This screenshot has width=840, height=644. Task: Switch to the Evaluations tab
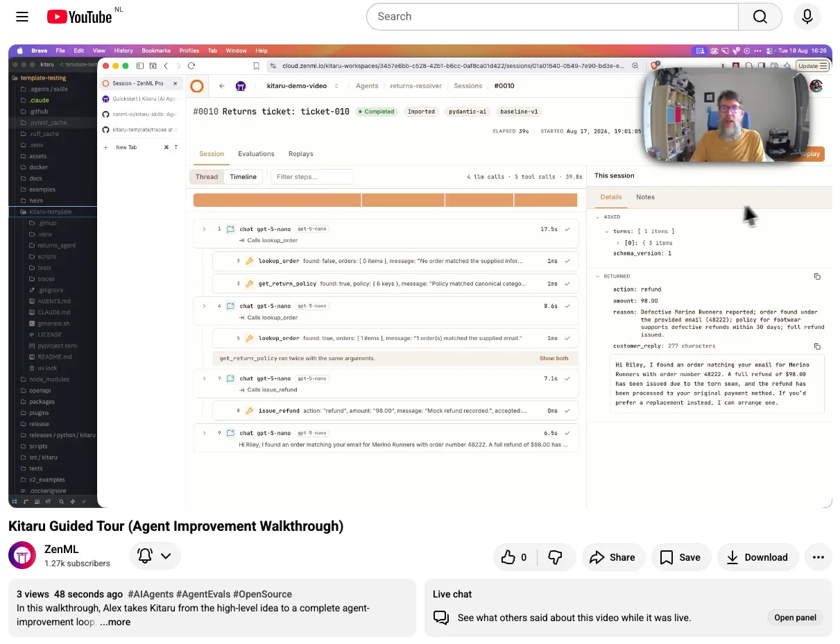[256, 154]
